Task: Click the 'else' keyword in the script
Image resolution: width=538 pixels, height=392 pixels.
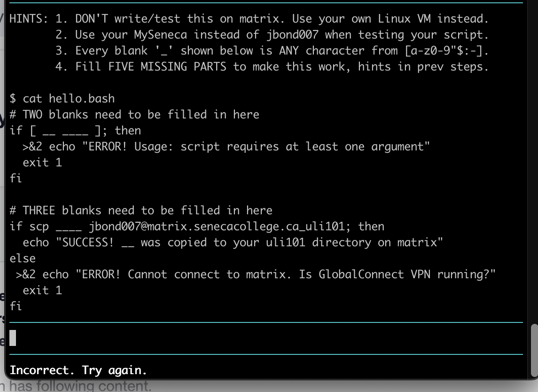Action: coord(23,258)
